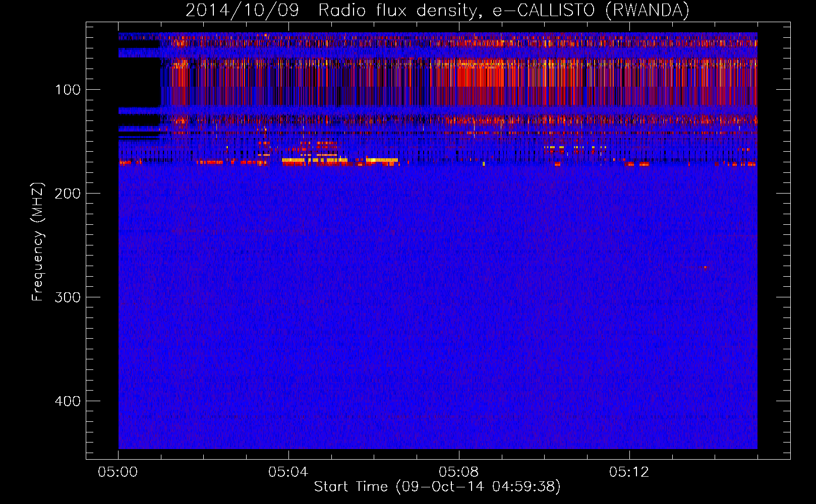Click the 'Start Time (09-Oct-14 04:59:38)' label
The width and height of the screenshot is (816, 504).
pos(437,486)
